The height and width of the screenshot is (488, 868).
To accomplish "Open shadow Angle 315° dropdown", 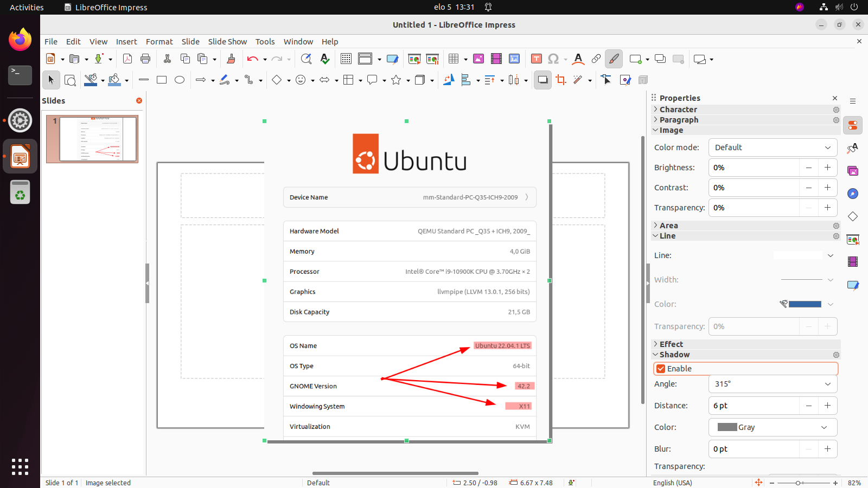I will [x=773, y=384].
